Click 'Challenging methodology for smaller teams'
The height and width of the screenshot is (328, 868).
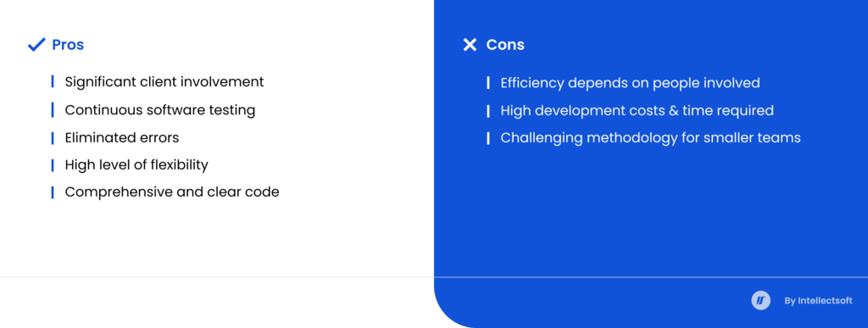650,138
